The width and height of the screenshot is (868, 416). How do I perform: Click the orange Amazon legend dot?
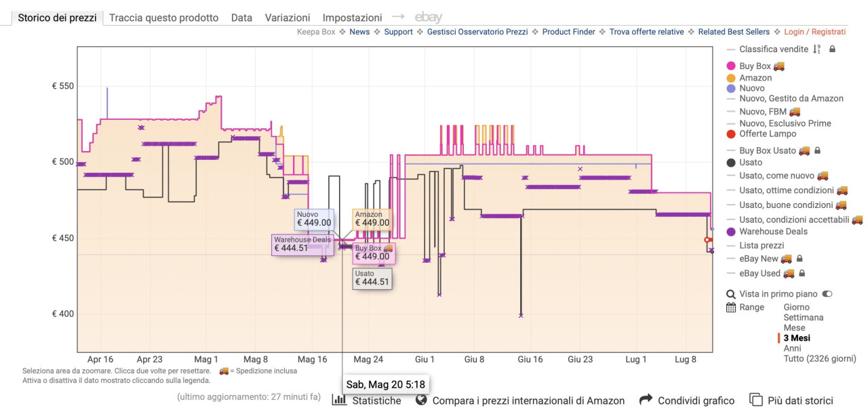[731, 78]
